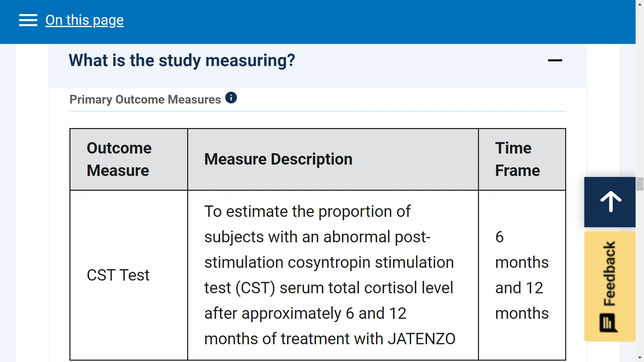The height and width of the screenshot is (362, 644).
Task: Open the Feedback side tab
Action: (610, 287)
